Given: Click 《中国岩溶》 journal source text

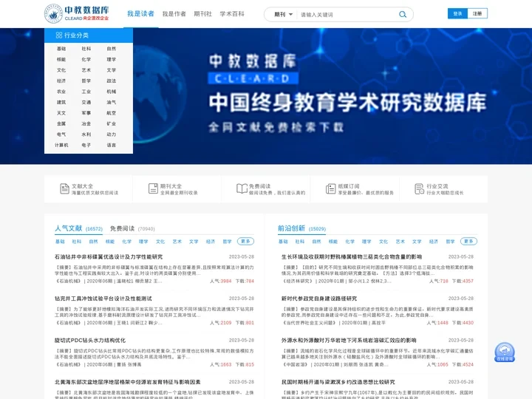Looking at the screenshot, I should [295, 364].
